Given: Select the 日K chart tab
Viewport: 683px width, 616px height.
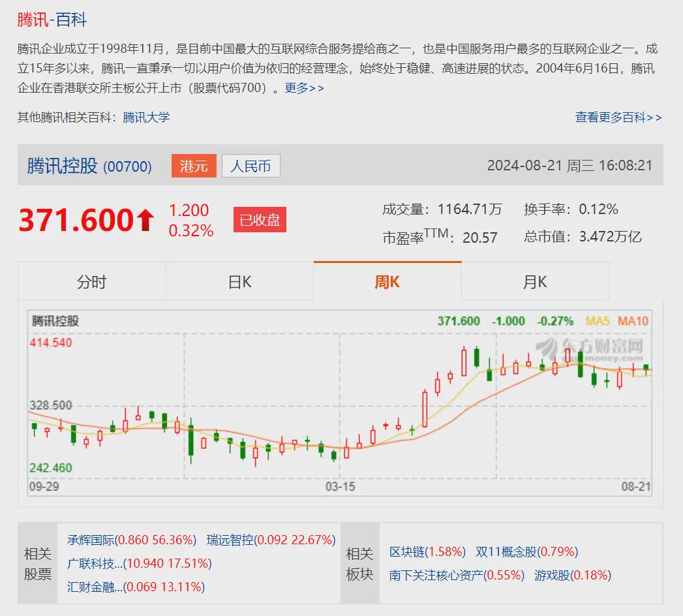Looking at the screenshot, I should 239,281.
